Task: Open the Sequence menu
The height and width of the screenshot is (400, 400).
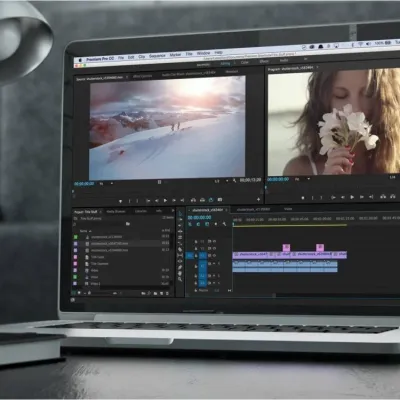Action: pos(157,56)
